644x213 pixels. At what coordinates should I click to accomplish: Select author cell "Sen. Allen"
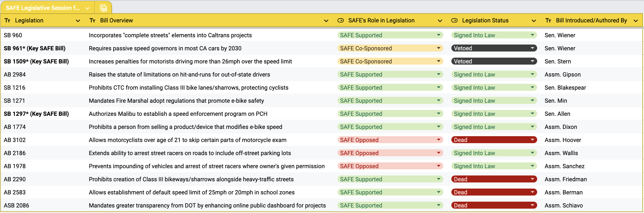(592, 114)
